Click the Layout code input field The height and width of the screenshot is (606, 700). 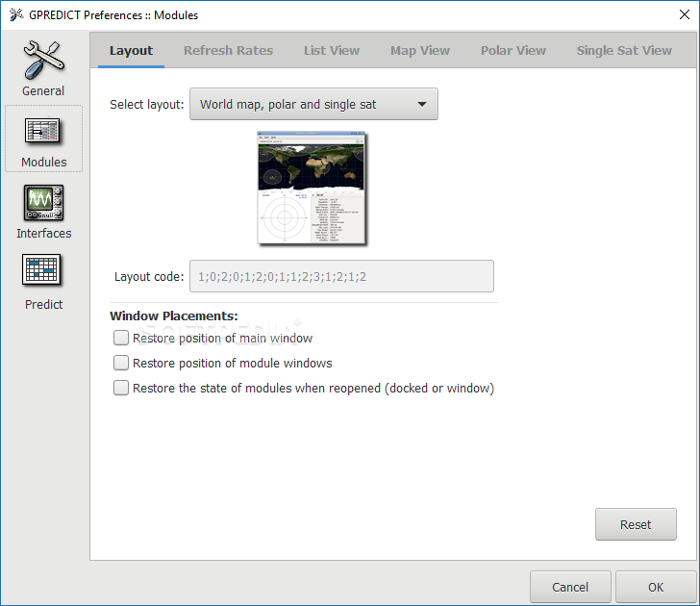pos(341,276)
